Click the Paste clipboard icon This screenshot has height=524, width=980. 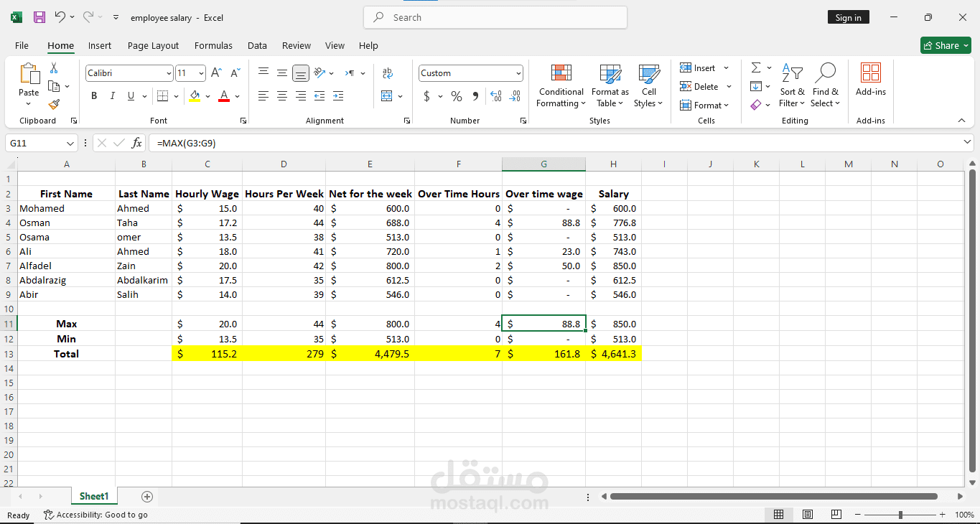[x=29, y=74]
